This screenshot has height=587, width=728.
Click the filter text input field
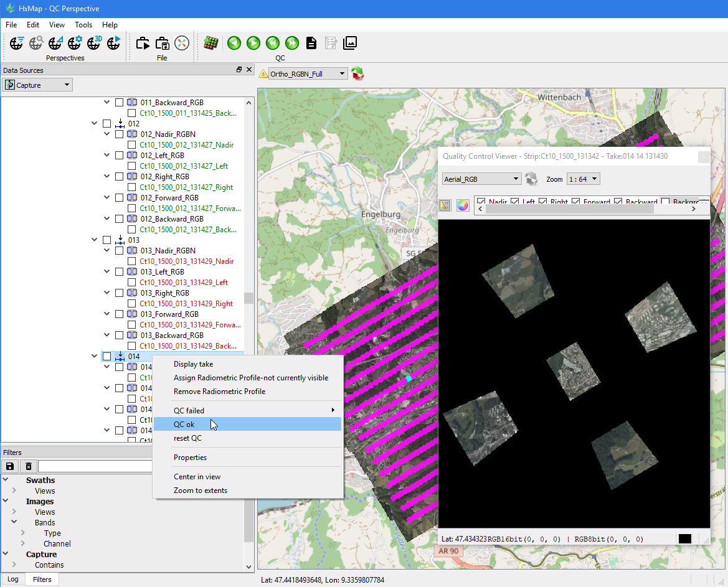95,466
